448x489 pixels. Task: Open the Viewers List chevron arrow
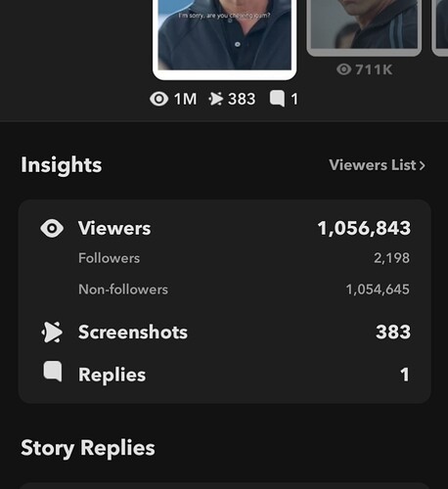(423, 165)
